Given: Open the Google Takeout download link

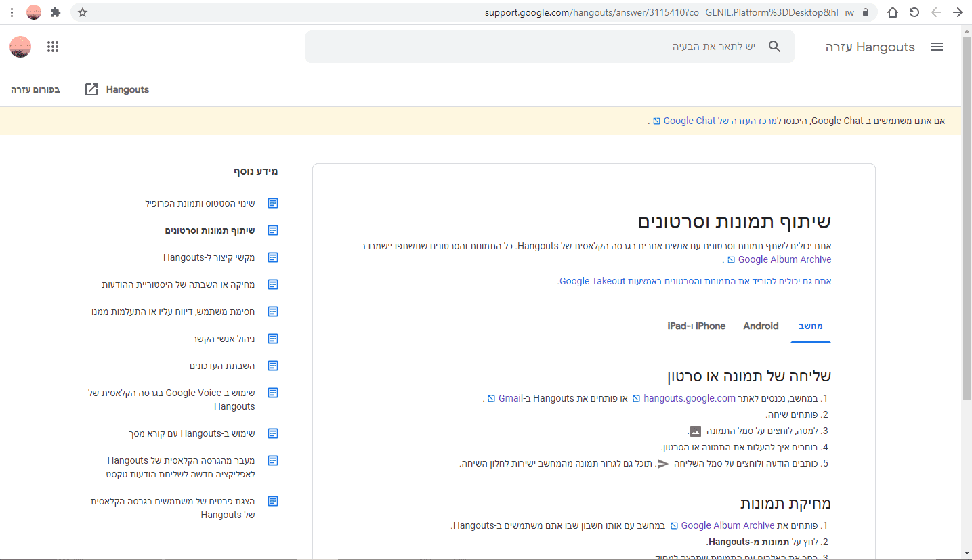Looking at the screenshot, I should (694, 281).
